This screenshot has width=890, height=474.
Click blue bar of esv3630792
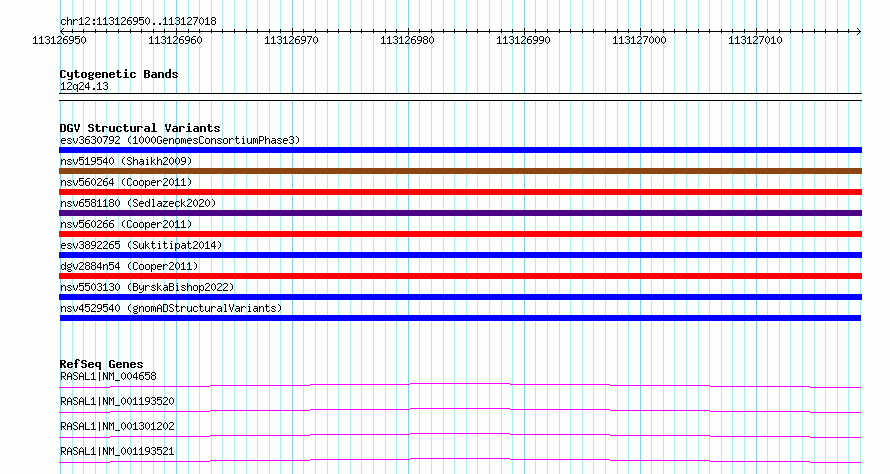460,150
